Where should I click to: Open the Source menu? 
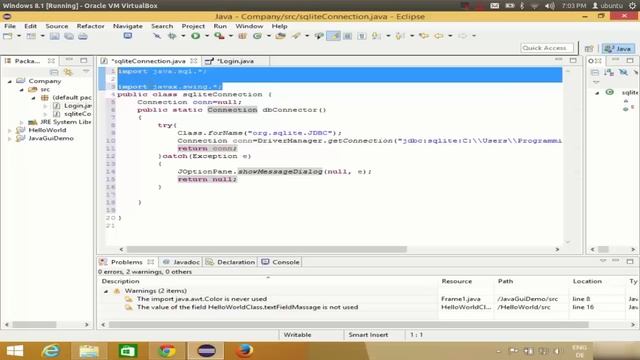tap(57, 26)
